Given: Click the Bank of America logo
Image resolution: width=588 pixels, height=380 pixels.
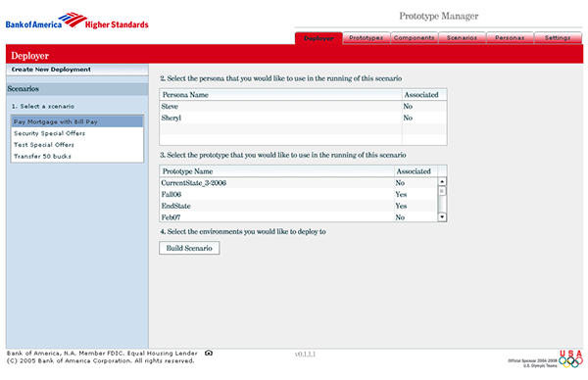Looking at the screenshot, I should (x=76, y=21).
